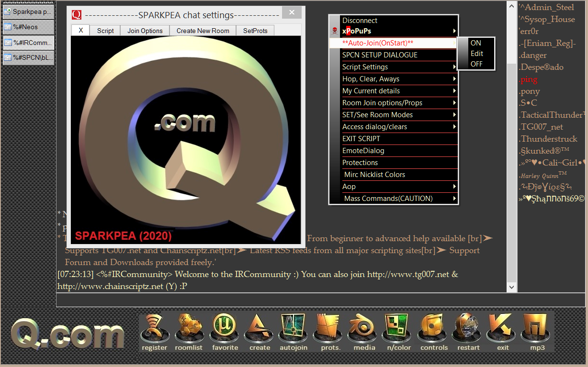The image size is (588, 367).
Task: Select 'err0r in the nicklist
Action: [529, 31]
